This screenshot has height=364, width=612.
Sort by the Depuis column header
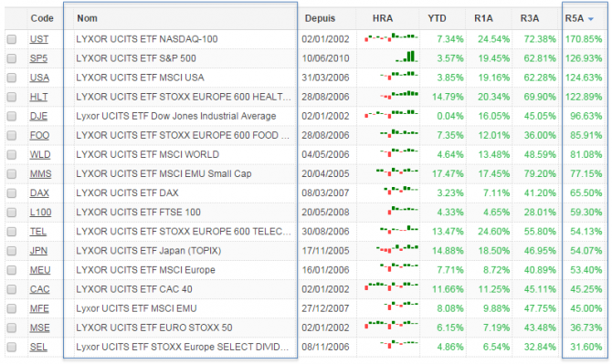[320, 18]
